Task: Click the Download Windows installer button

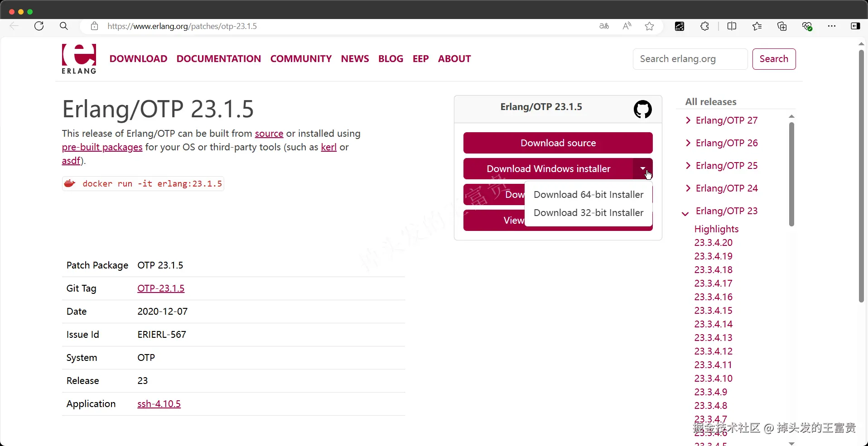Action: pos(548,169)
